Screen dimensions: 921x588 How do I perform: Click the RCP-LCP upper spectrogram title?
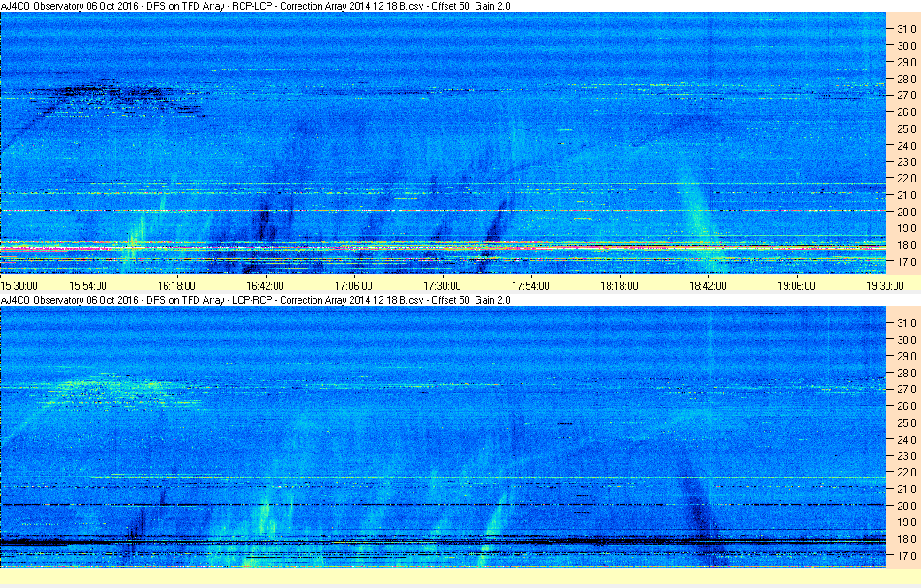255,6
